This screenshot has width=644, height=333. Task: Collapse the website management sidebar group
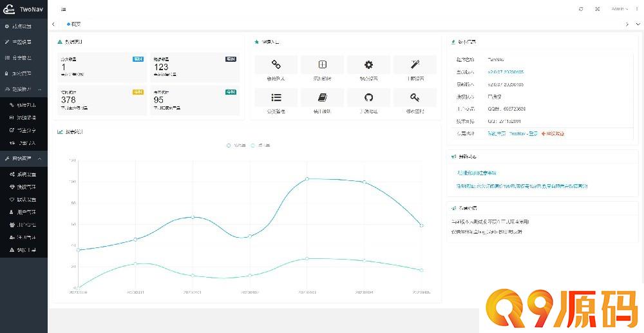point(24,158)
